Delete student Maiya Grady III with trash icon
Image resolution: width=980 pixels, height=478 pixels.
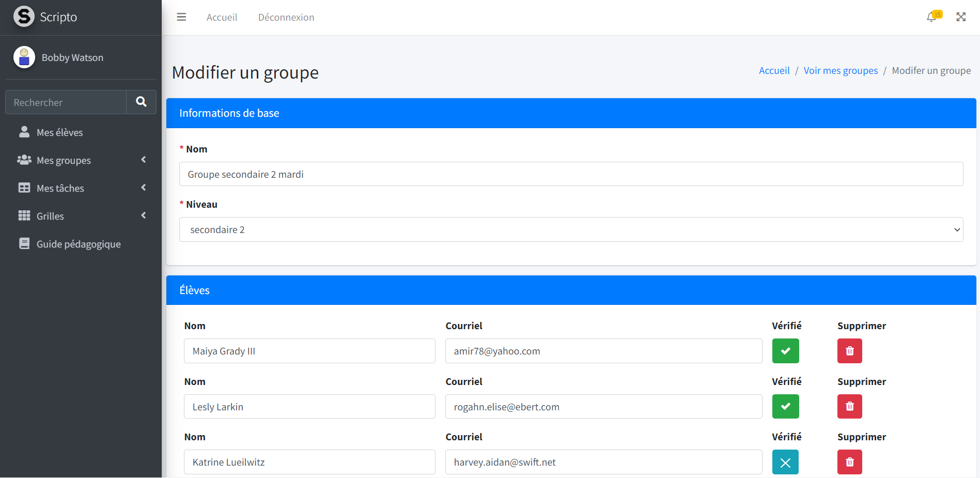(849, 351)
